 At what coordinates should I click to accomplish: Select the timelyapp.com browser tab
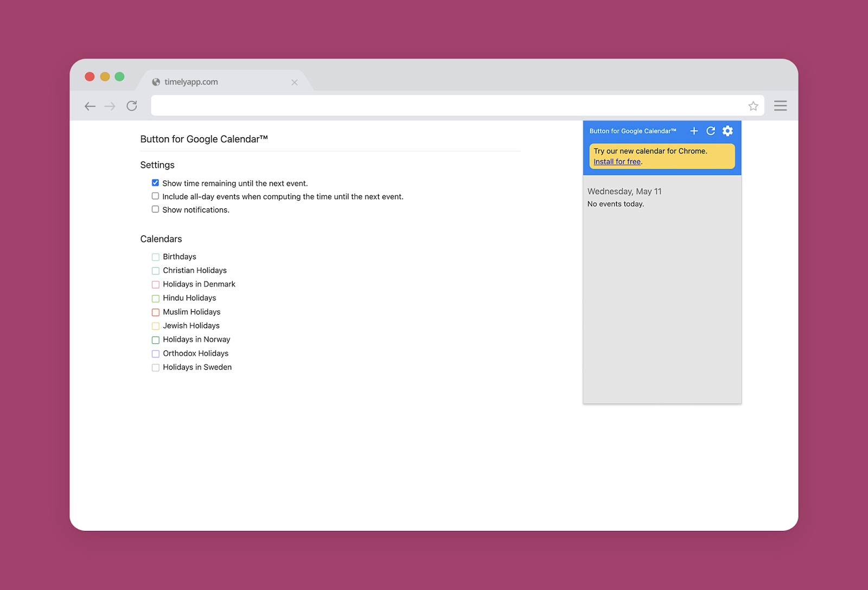click(x=217, y=82)
